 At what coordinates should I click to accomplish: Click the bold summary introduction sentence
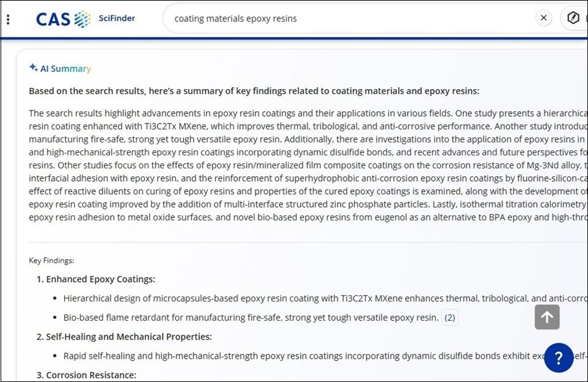[x=254, y=91]
